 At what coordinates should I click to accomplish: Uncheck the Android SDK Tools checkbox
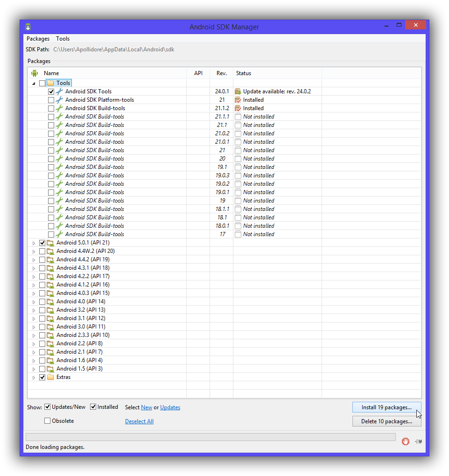[51, 91]
